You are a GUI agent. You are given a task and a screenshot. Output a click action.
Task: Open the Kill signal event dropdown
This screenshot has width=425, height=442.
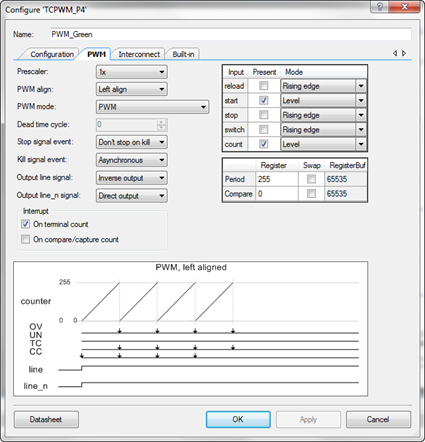(132, 160)
